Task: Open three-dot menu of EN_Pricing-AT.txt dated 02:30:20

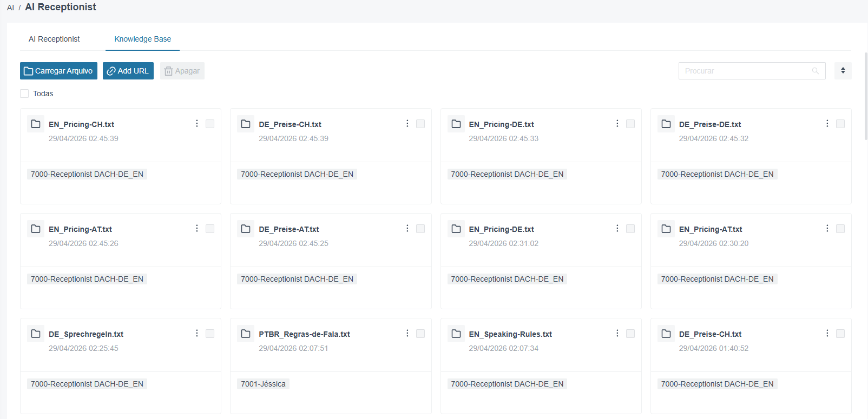Action: click(x=827, y=228)
